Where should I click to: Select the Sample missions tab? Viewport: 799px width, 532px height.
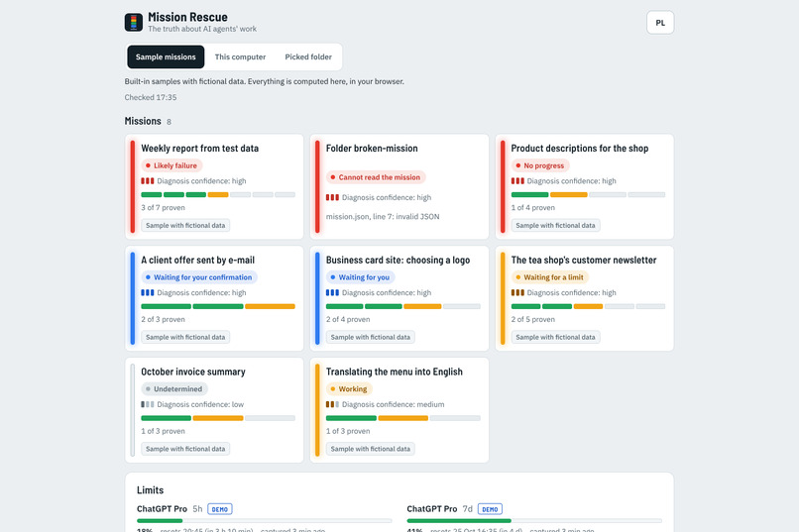[166, 57]
